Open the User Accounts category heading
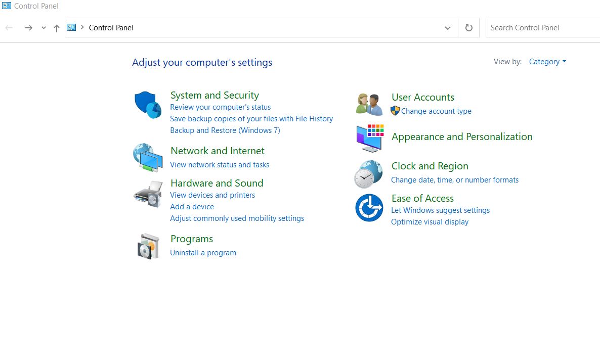 [423, 98]
